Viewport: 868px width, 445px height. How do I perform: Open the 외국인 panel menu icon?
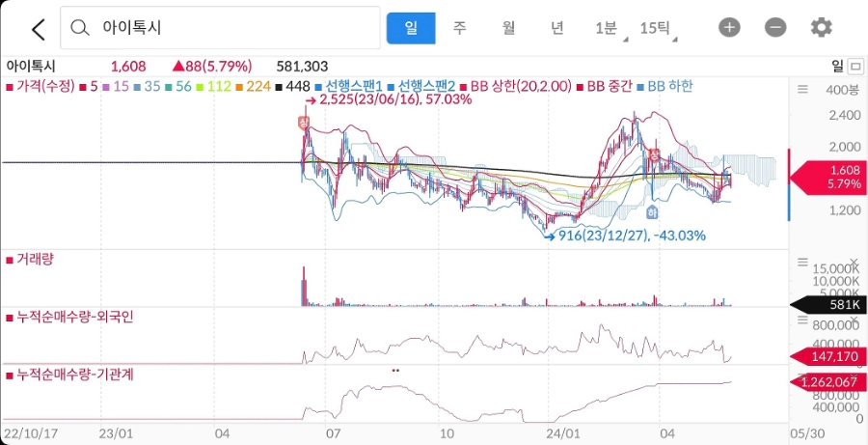[802, 320]
